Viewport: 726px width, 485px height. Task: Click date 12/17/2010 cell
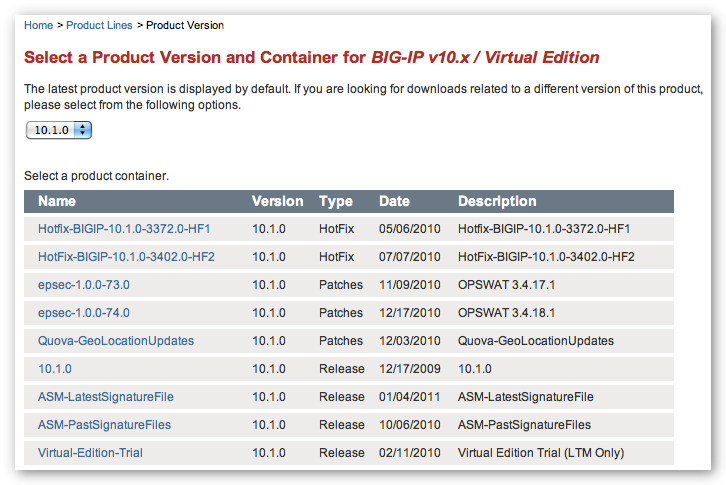[410, 313]
